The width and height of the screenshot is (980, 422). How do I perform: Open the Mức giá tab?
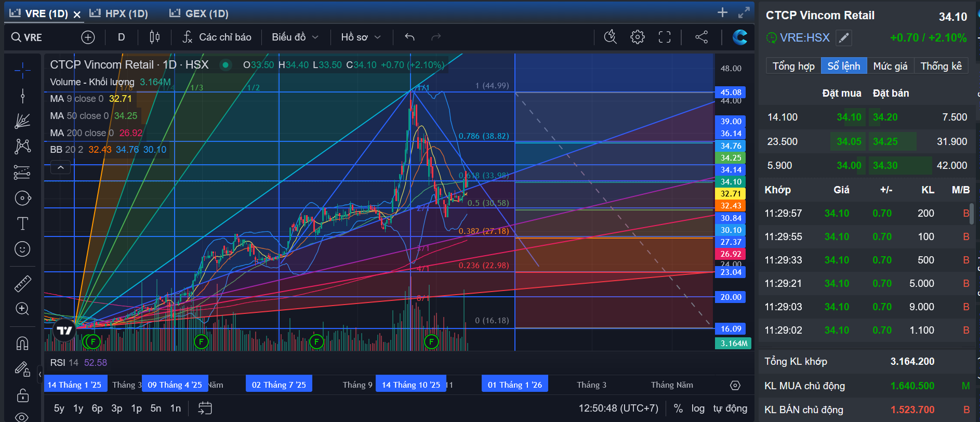pyautogui.click(x=890, y=66)
